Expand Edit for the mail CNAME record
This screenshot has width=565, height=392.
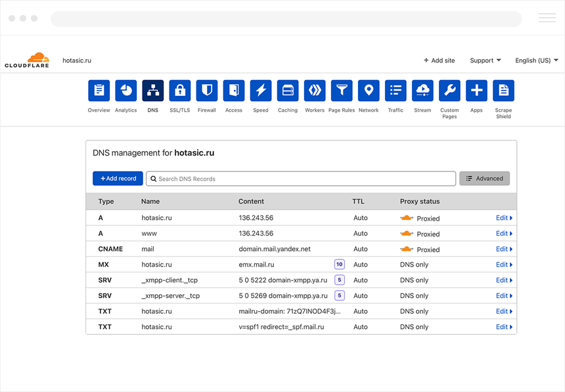(504, 249)
